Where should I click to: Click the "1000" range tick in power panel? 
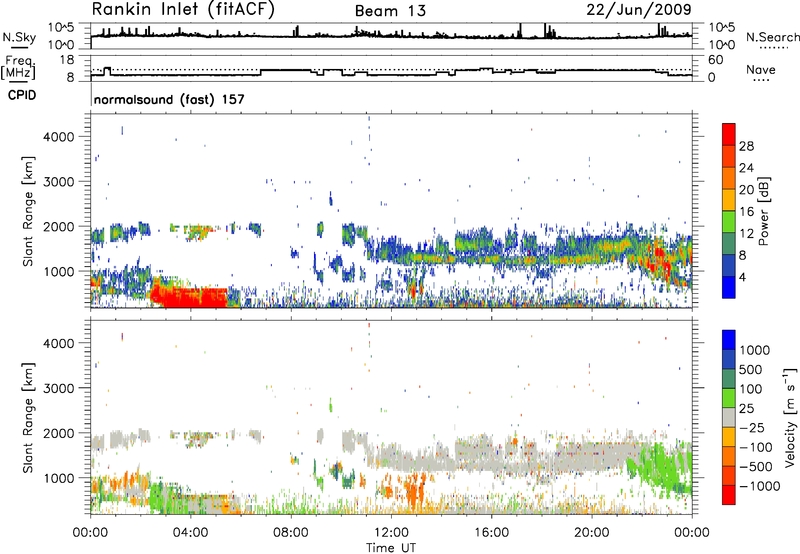click(x=59, y=271)
